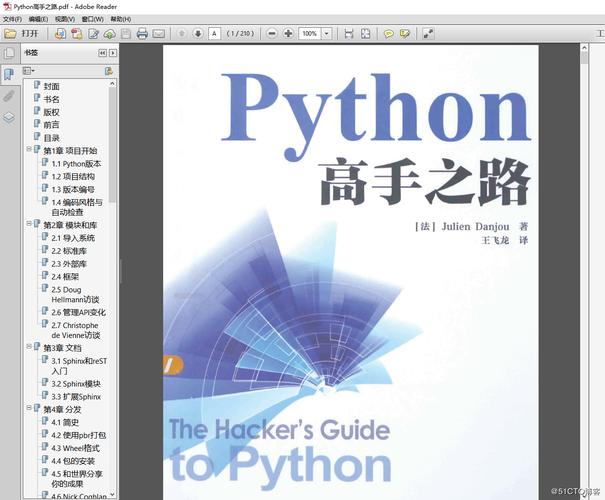605x500 pixels.
Task: Collapse the 第4章 分发 bookmark
Action: [29, 407]
